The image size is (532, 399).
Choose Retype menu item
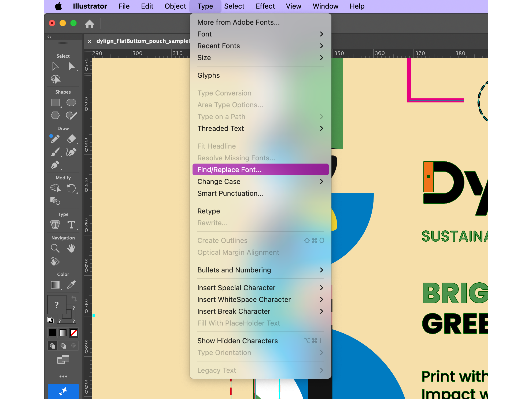[260, 211]
